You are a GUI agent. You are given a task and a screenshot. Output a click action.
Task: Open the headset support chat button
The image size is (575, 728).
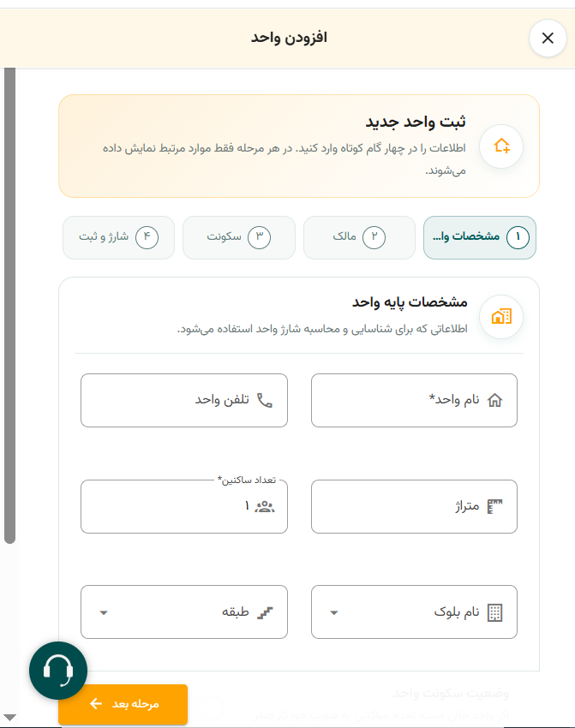pyautogui.click(x=58, y=671)
